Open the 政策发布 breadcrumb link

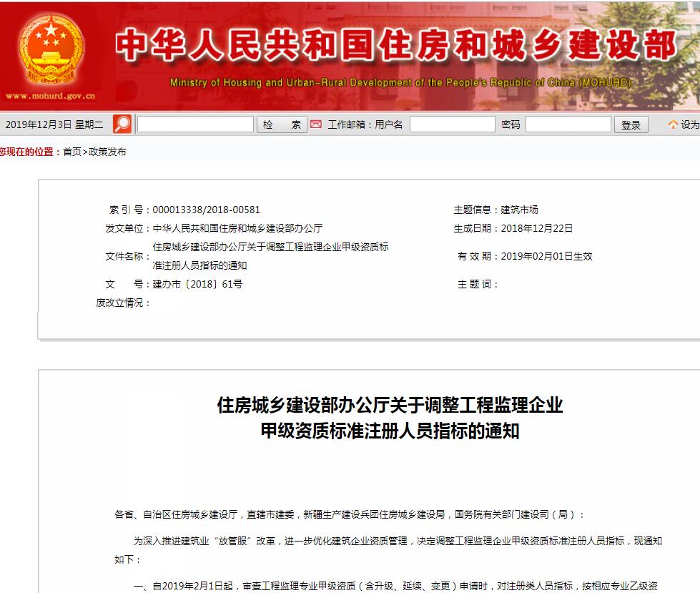click(107, 152)
